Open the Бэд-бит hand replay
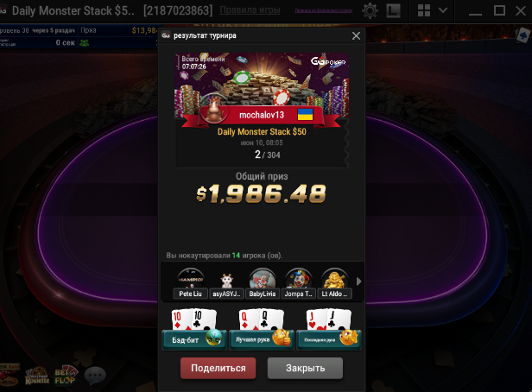The width and height of the screenshot is (532, 392). coord(194,329)
